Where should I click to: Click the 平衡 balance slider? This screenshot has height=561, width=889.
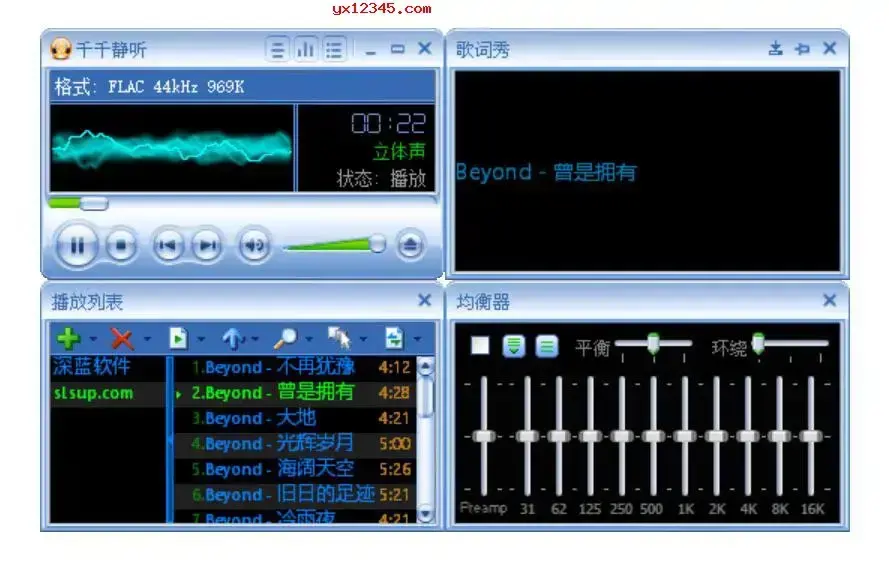(x=653, y=344)
